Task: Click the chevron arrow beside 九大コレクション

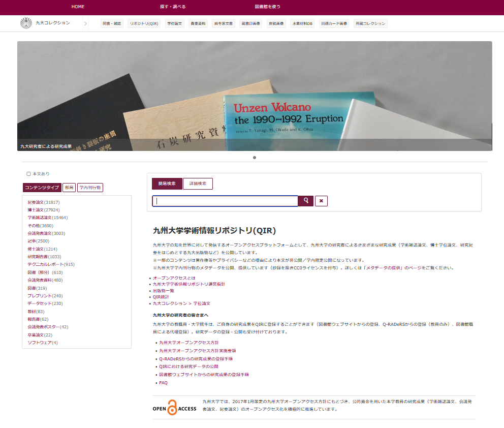Action: (x=86, y=23)
